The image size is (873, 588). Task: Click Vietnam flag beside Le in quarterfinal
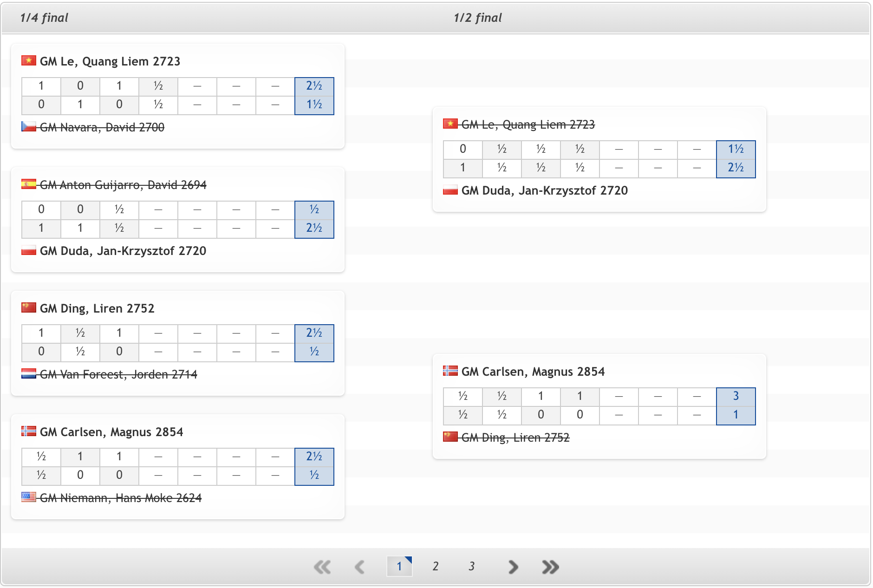coord(29,61)
